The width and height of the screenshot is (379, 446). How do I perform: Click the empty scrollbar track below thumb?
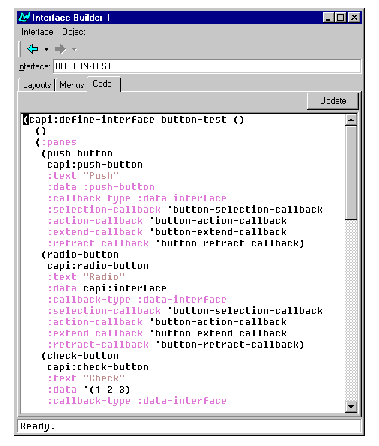pyautogui.click(x=351, y=310)
